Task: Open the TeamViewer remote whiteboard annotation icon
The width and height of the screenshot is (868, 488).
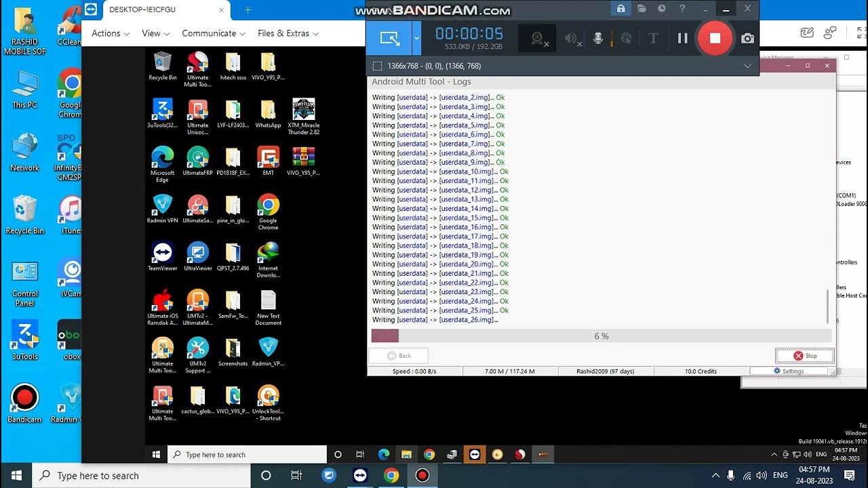Action: [806, 33]
